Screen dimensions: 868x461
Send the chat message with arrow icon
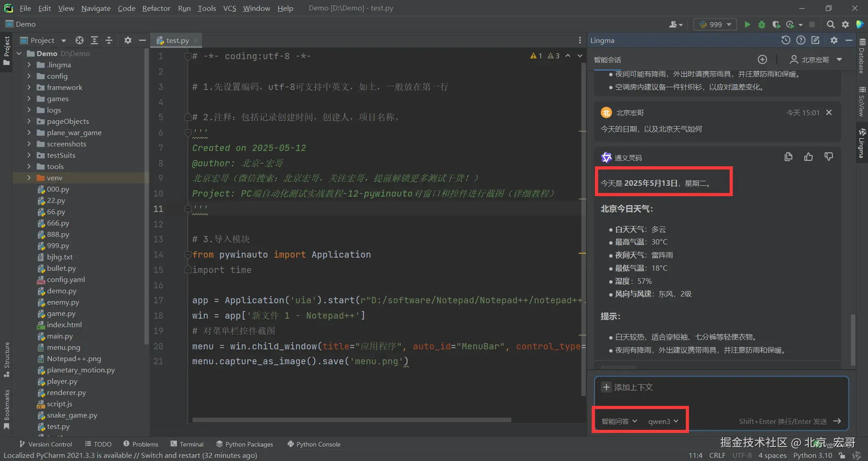837,421
